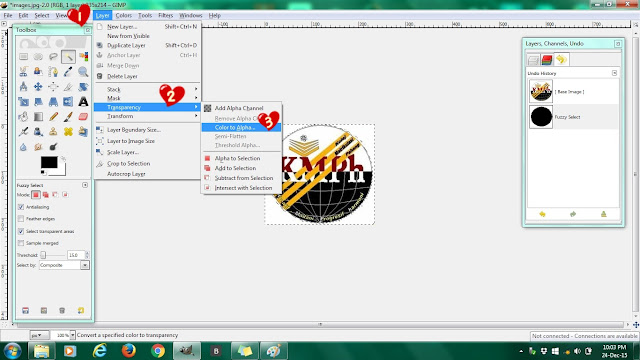Open the Undo History tab configuration menu
Screen dimensions: 640x360
coord(614,73)
